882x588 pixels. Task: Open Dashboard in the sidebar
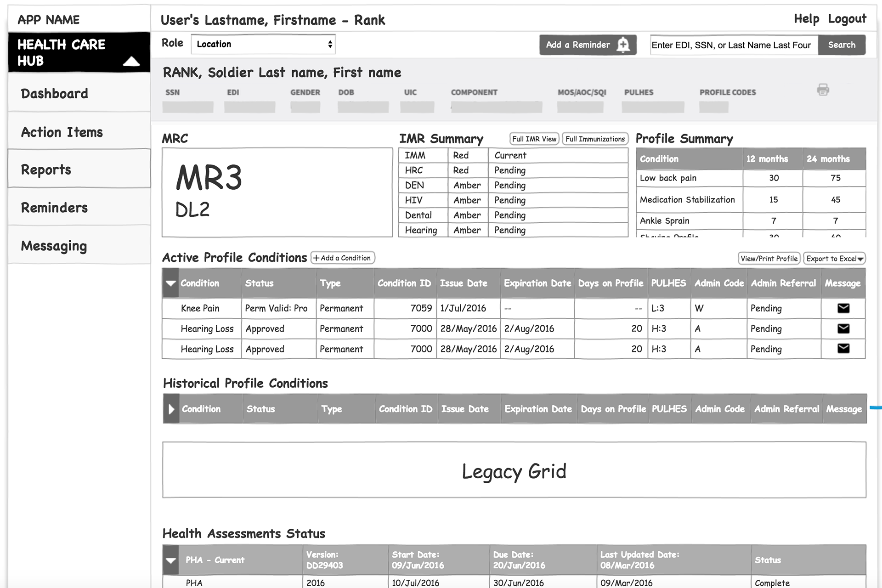(79, 93)
